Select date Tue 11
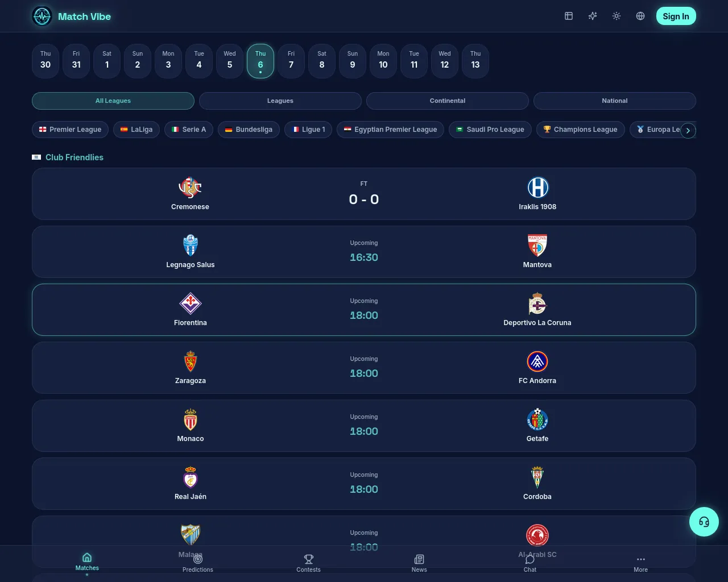The height and width of the screenshot is (582, 728). [x=414, y=61]
